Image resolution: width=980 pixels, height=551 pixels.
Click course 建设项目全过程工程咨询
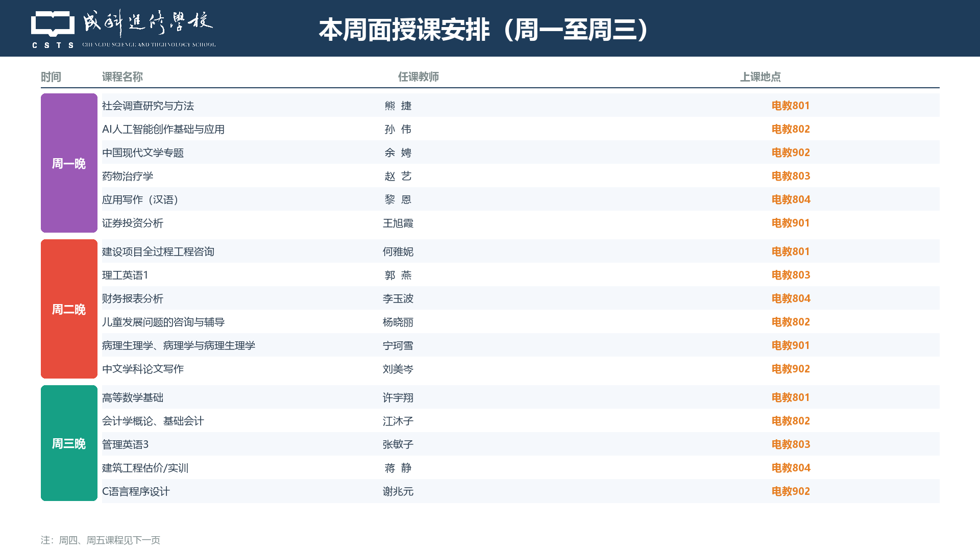pyautogui.click(x=158, y=252)
